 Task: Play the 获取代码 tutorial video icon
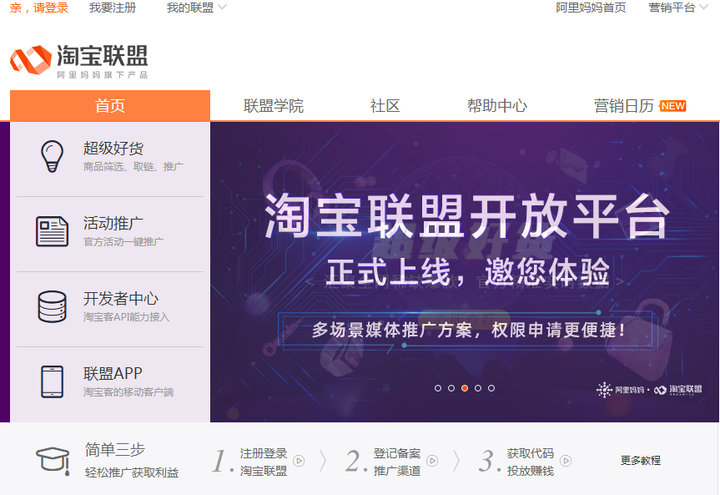click(x=566, y=460)
